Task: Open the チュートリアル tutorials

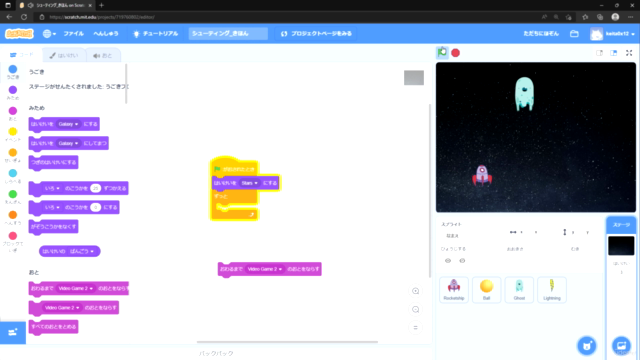Action: point(156,33)
